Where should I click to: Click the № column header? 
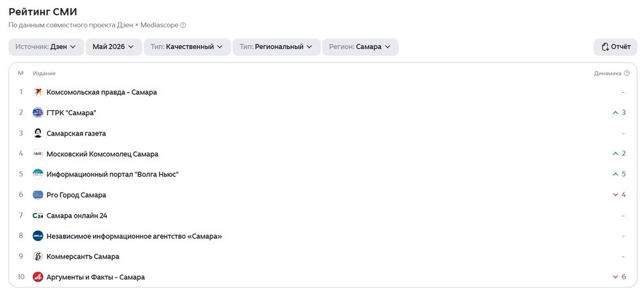point(21,73)
